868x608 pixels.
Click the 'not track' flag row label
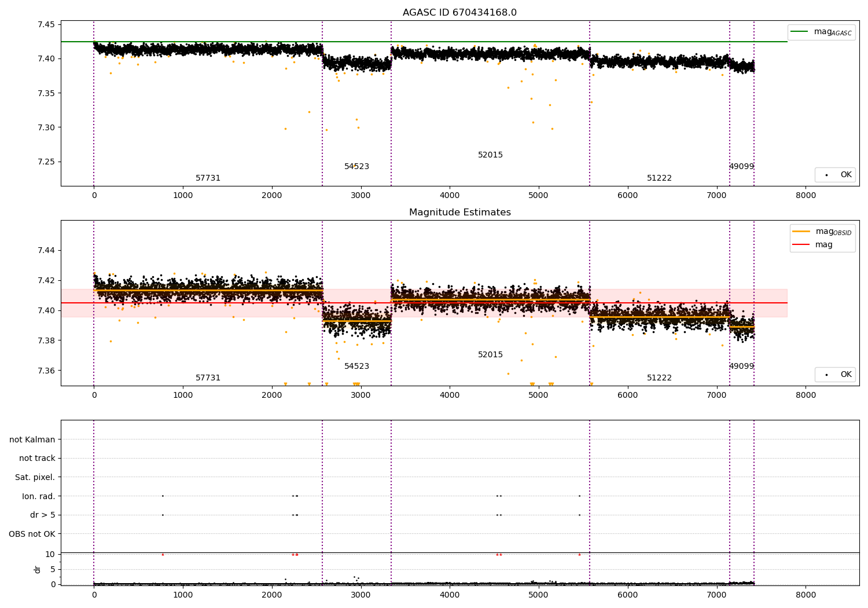point(37,458)
